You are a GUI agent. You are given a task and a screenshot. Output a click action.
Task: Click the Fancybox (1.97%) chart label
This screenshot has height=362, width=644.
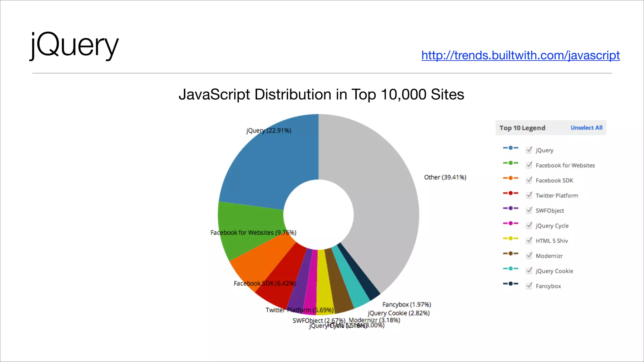[406, 304]
